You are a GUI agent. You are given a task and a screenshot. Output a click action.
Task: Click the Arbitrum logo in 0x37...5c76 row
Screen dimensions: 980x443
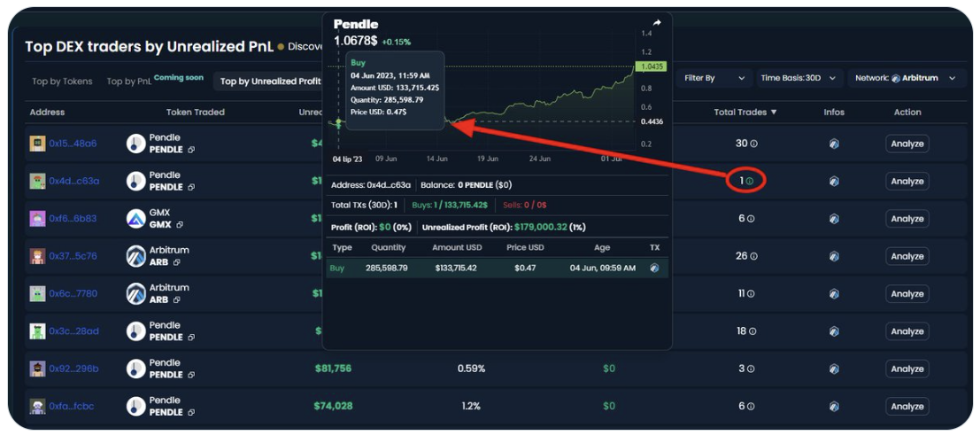click(135, 256)
